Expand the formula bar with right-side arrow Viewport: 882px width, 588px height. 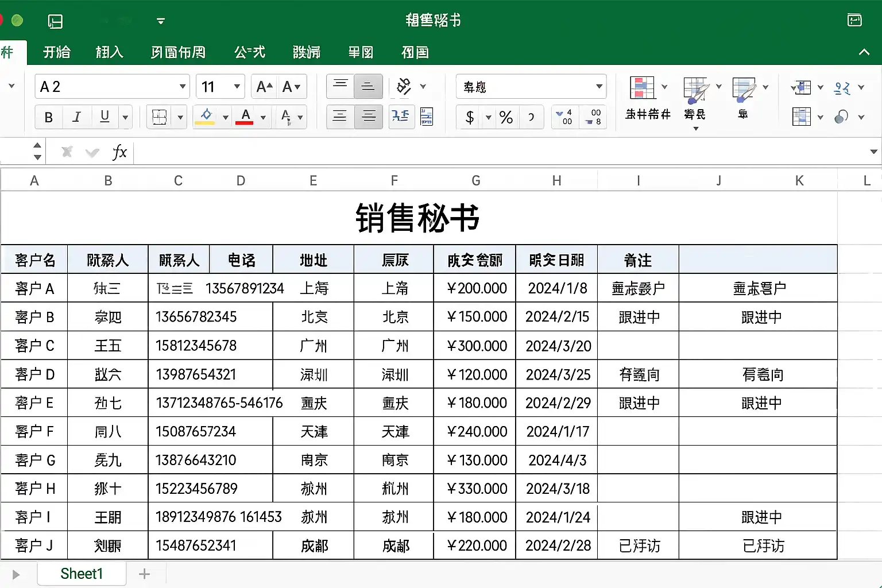coord(873,152)
